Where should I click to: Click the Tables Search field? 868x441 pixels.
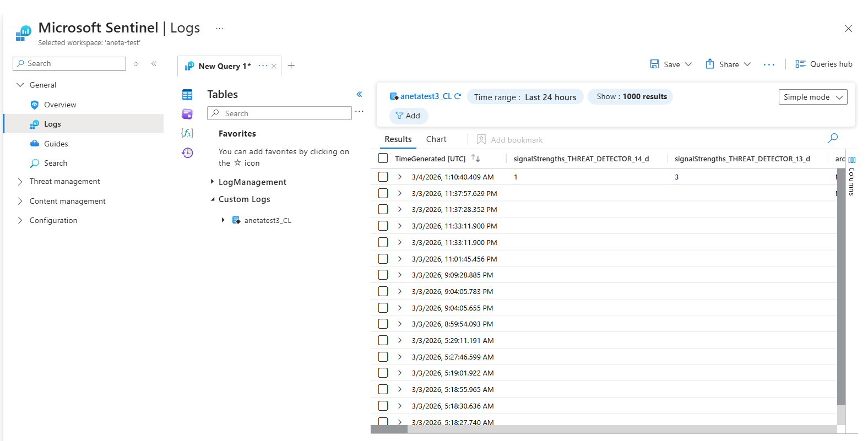(279, 113)
